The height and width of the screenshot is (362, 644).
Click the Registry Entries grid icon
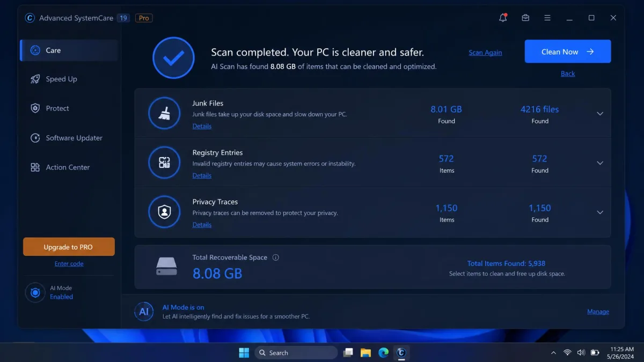click(164, 162)
